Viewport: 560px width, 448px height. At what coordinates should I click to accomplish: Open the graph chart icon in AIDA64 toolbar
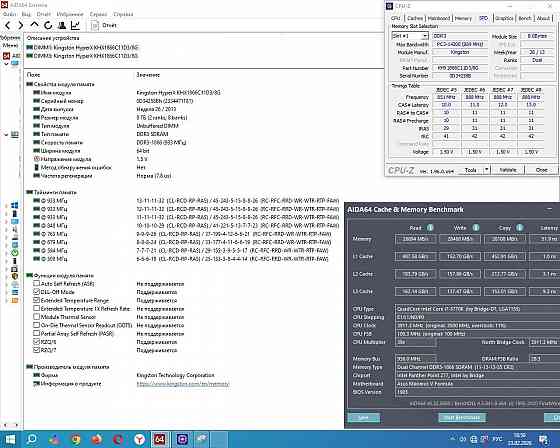point(75,25)
